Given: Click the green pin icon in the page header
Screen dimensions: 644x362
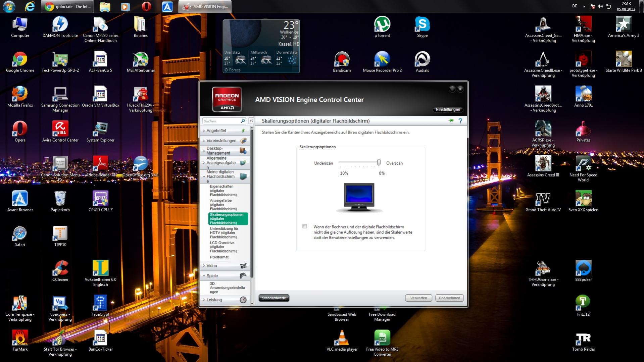Looking at the screenshot, I should (x=451, y=121).
